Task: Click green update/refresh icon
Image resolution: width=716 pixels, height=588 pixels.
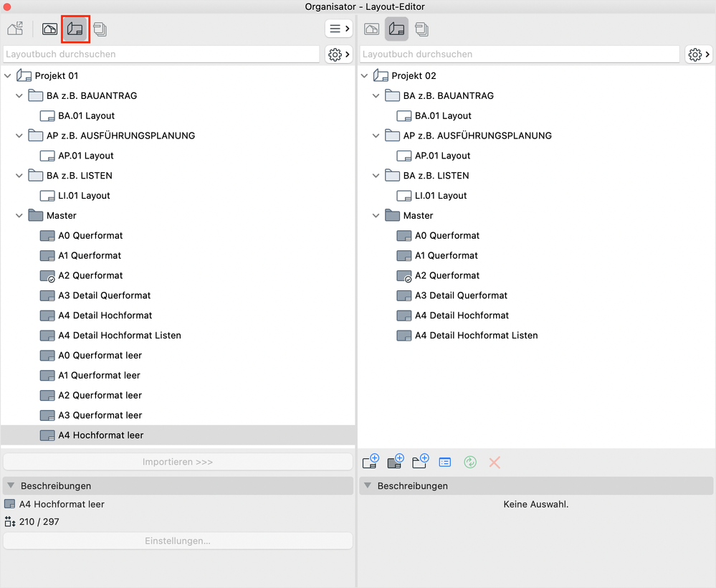Action: point(470,463)
